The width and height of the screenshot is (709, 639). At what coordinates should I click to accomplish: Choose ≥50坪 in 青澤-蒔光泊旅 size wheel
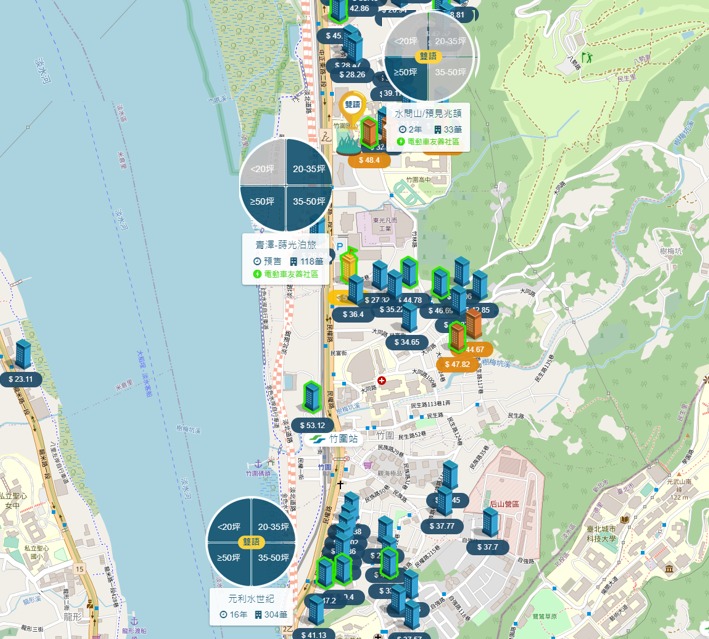pos(263,202)
